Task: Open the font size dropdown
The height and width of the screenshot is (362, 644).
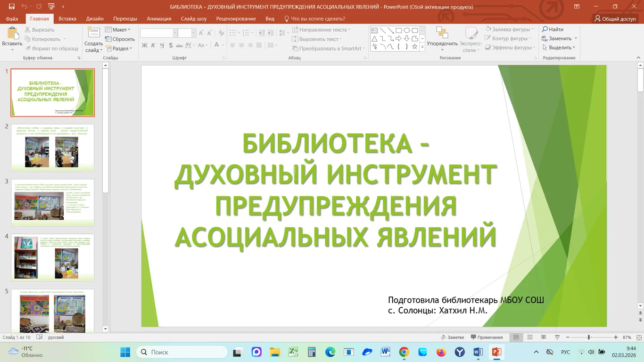Action: (193, 33)
